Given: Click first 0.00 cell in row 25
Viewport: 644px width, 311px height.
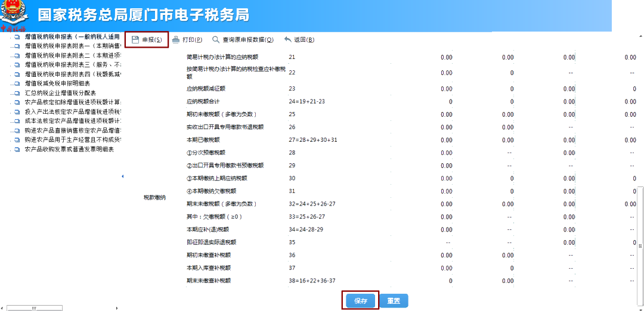Looking at the screenshot, I should [447, 114].
